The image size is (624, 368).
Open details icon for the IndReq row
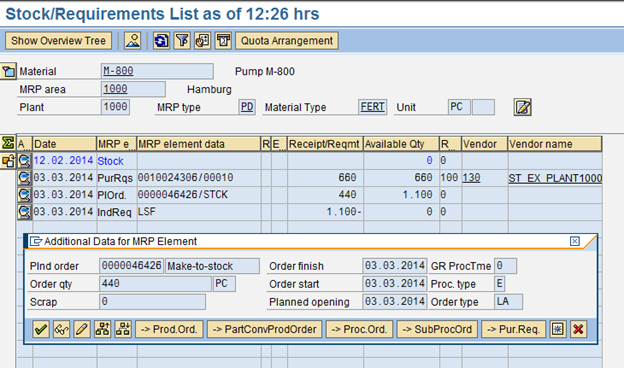pos(24,212)
